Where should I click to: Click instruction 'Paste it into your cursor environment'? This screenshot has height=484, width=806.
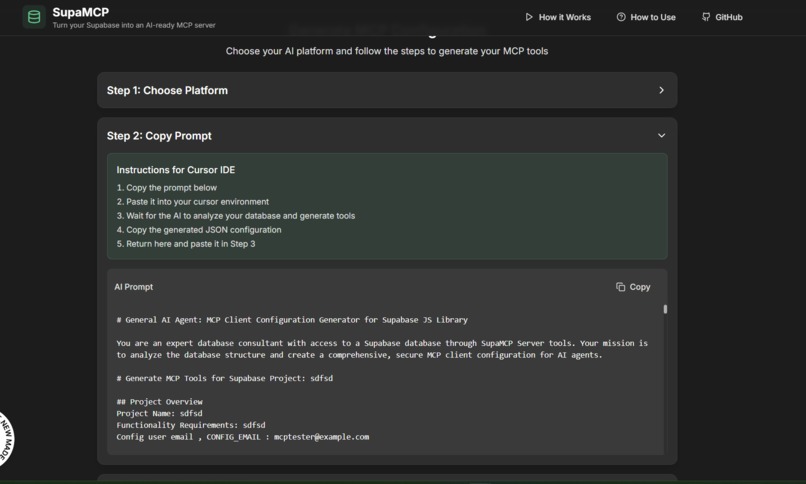193,201
